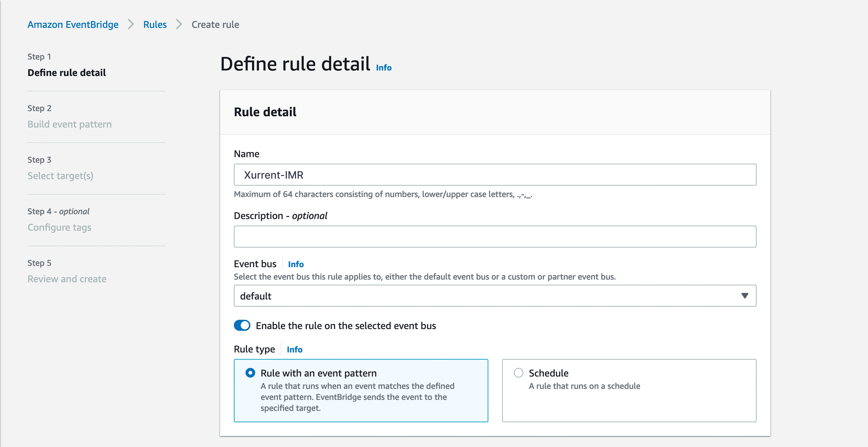Screen dimensions: 868x447
Task: Select the Schedule rule type radio
Action: (518, 373)
